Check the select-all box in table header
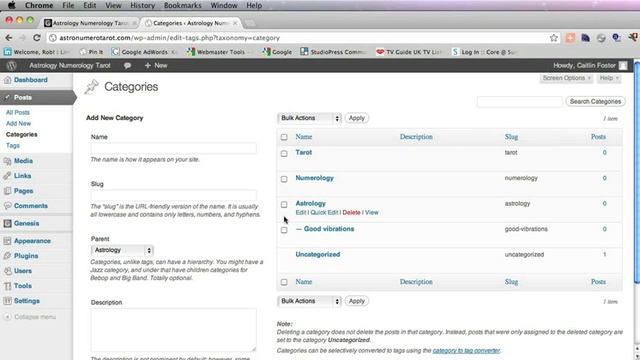The image size is (640, 360). (x=284, y=137)
